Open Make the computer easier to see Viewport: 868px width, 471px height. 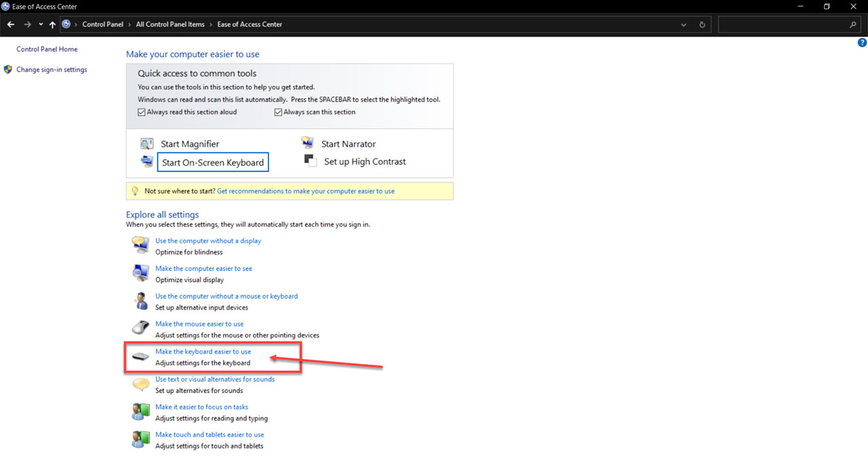point(203,269)
